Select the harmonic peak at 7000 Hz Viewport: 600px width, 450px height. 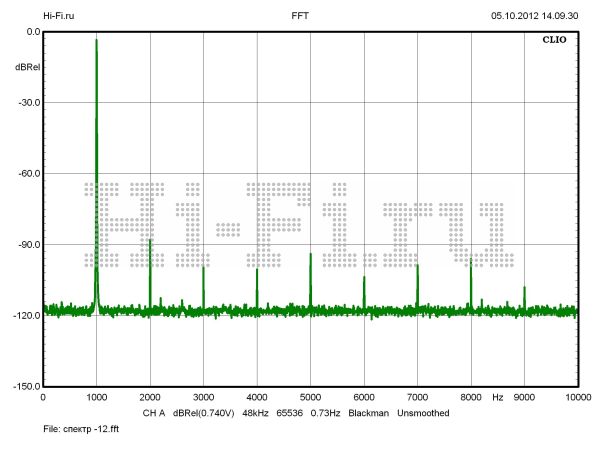tap(417, 267)
